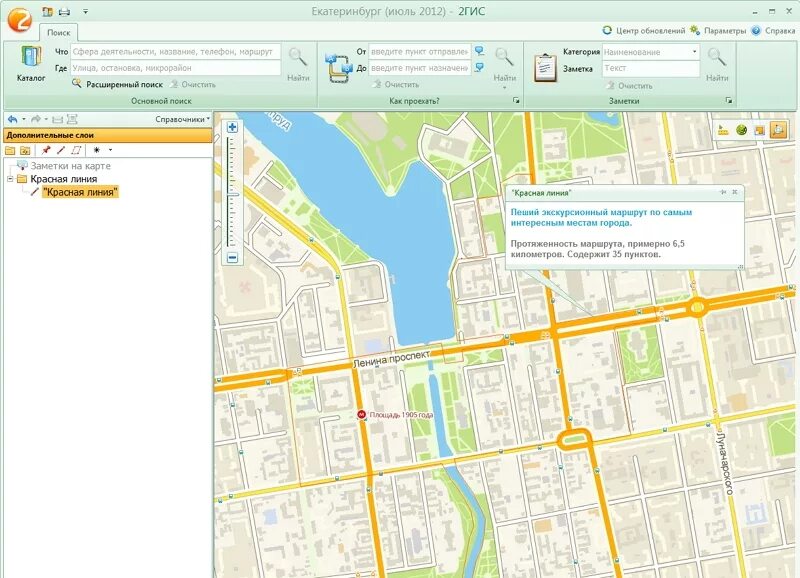Open Параметры settings
This screenshot has width=800, height=578.
pyautogui.click(x=718, y=31)
